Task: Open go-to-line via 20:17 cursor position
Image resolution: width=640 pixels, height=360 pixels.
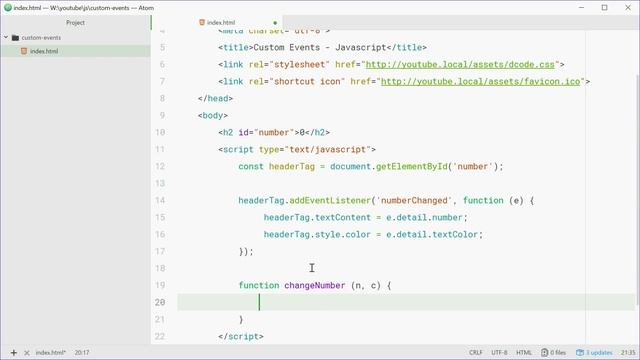Action: click(x=82, y=353)
